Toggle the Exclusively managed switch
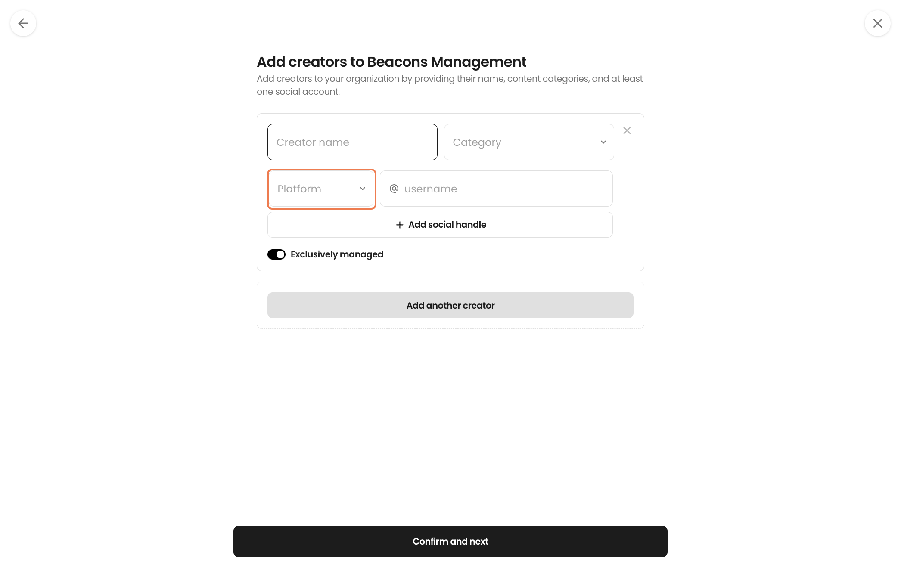The width and height of the screenshot is (901, 588). (277, 254)
